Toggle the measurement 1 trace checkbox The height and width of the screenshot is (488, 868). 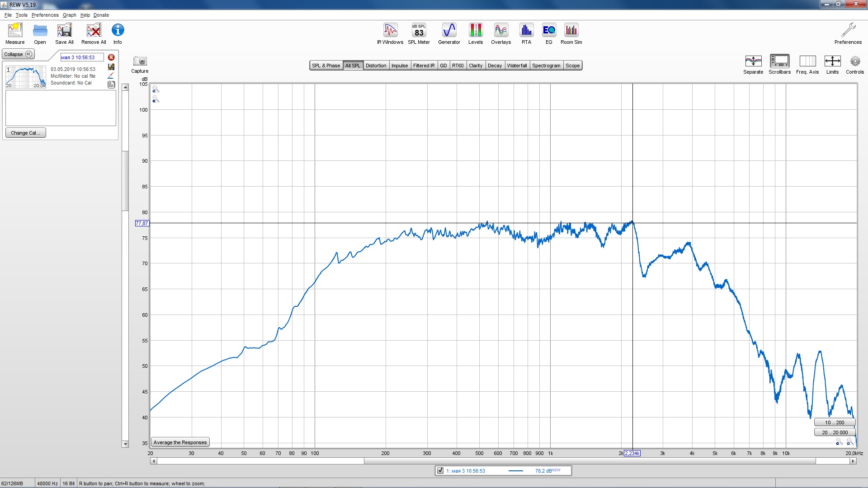coord(440,470)
